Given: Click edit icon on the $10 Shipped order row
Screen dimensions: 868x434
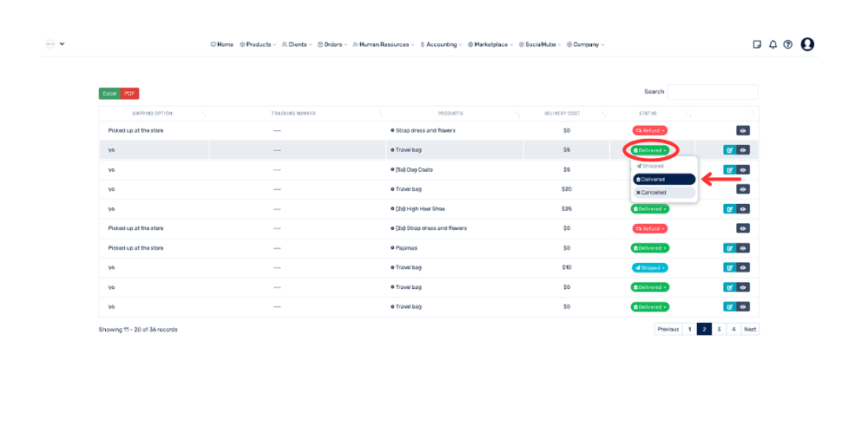Looking at the screenshot, I should tap(729, 268).
